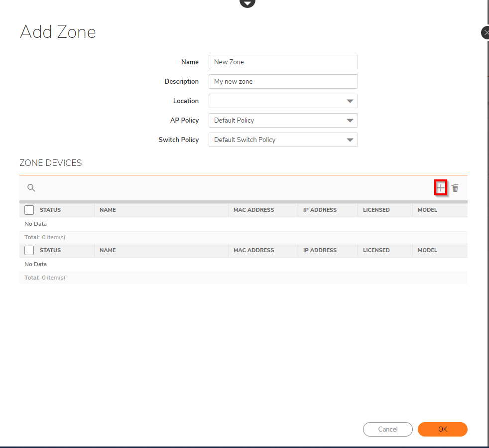Tick the select-all checkbox in the lower table
Screen dimensions: 489x448
coord(29,250)
